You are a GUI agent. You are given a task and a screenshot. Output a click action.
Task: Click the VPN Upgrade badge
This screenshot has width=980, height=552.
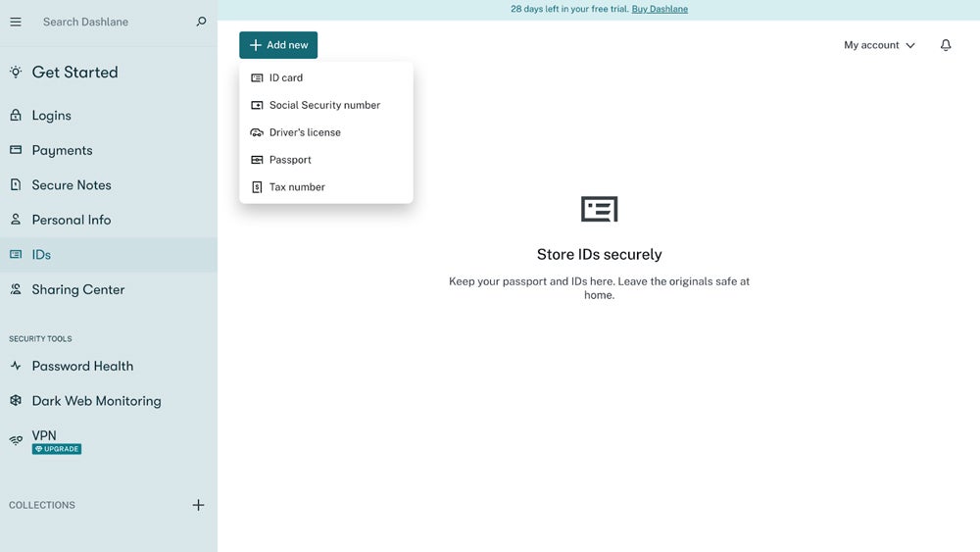coord(57,449)
